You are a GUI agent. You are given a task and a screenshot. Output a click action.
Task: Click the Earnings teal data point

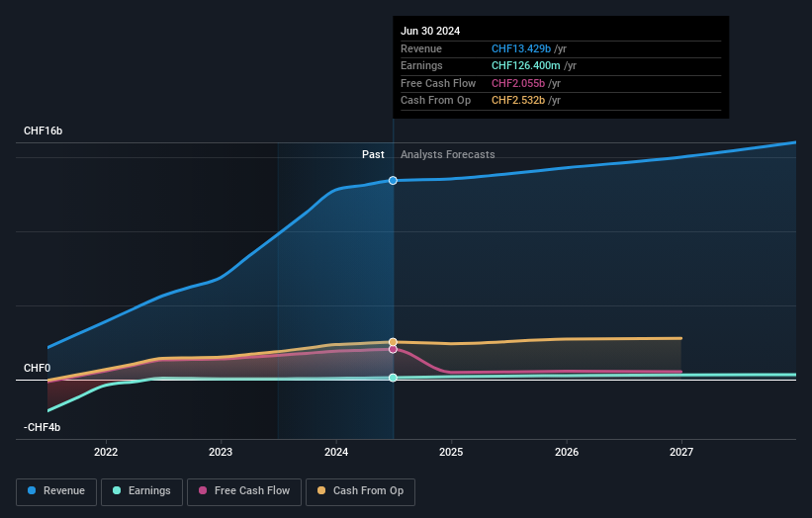tap(393, 378)
